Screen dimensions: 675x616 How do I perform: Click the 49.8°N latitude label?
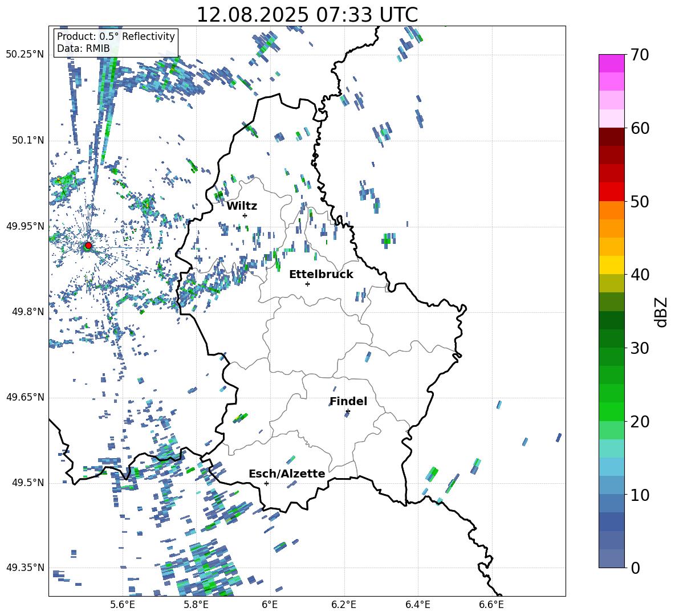[x=27, y=312]
